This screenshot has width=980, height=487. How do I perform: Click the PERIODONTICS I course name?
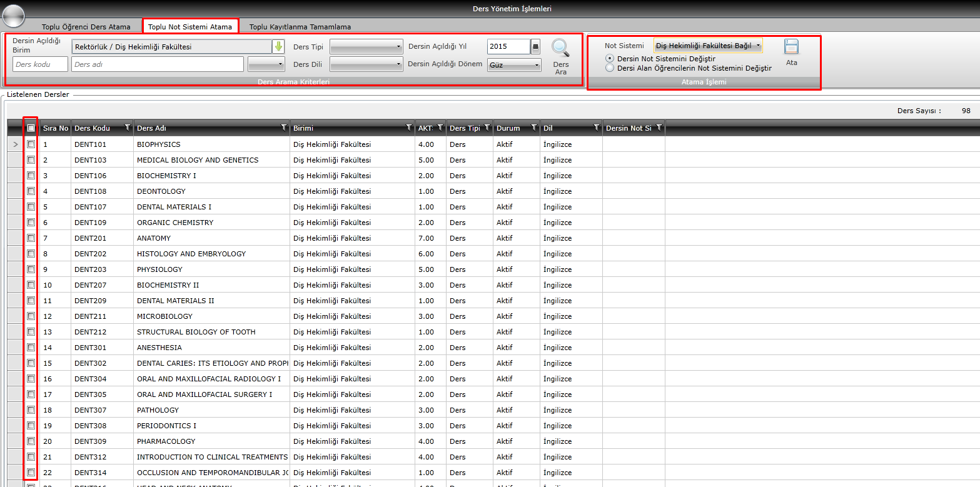click(166, 426)
